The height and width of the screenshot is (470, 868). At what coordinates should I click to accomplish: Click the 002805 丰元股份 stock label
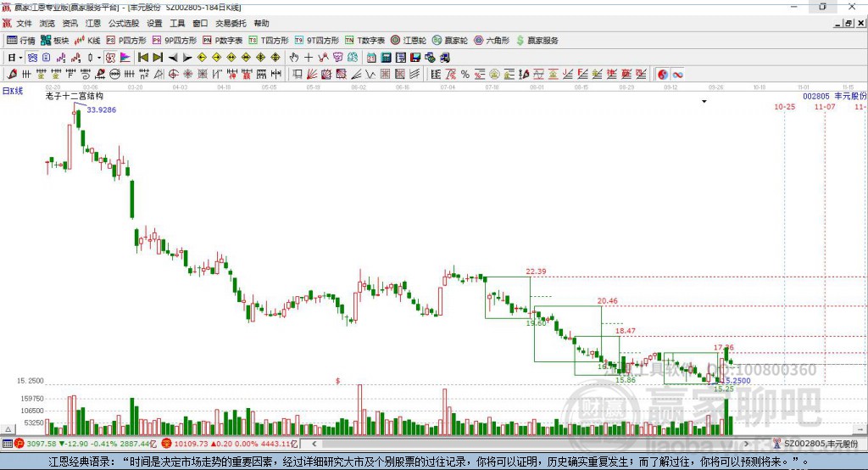coord(835,96)
